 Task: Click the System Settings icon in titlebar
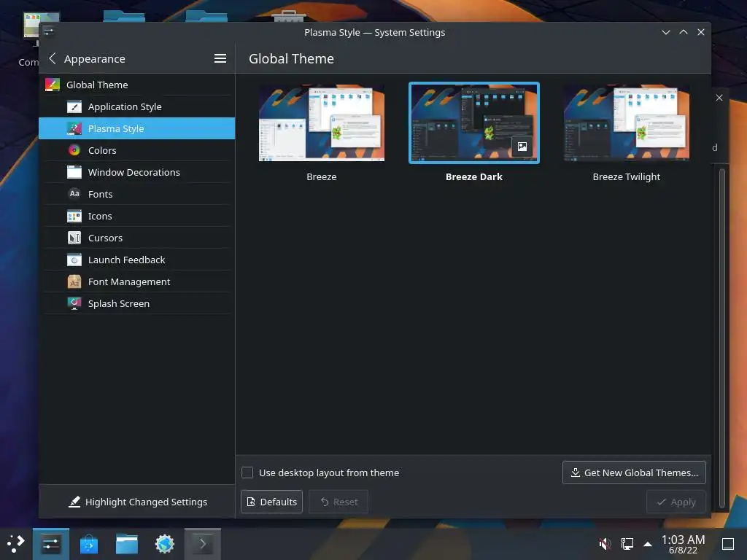(48, 32)
